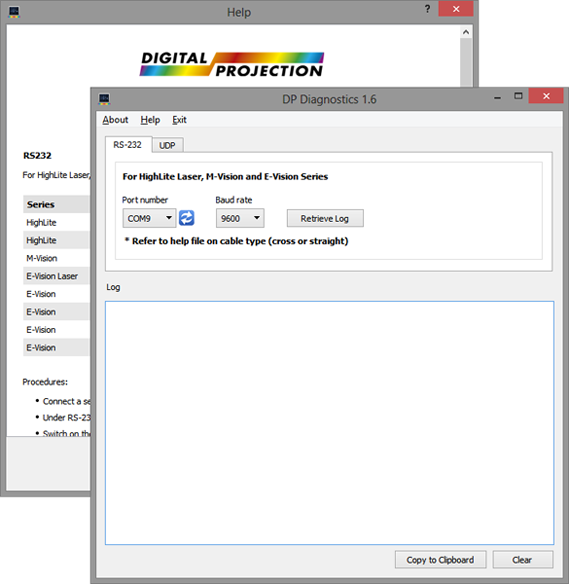
Task: Click the 'For HighLite Laser, M-Vision' heading
Action: pos(225,177)
